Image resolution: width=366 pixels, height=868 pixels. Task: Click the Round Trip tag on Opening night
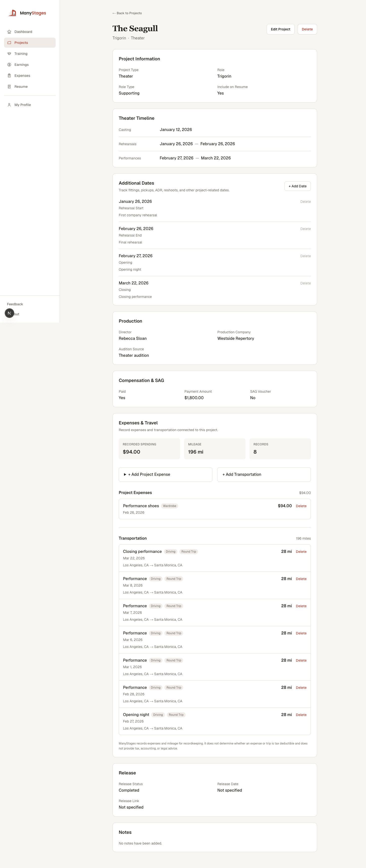tap(176, 715)
